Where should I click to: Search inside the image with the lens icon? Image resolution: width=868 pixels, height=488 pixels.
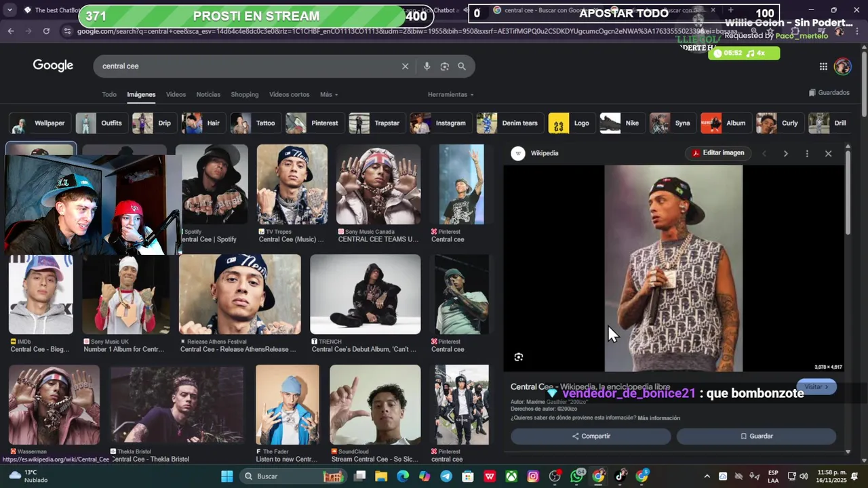519,357
